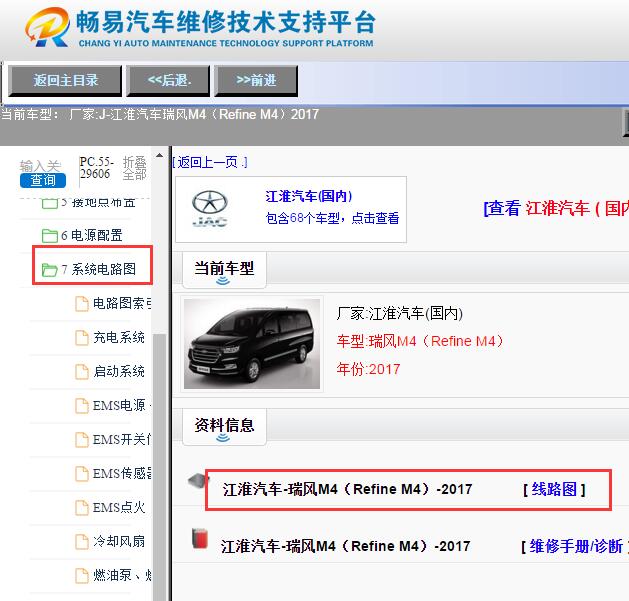Open 包含68个车型，点击查看 link
Viewport: 629px width, 601px height.
[x=332, y=218]
